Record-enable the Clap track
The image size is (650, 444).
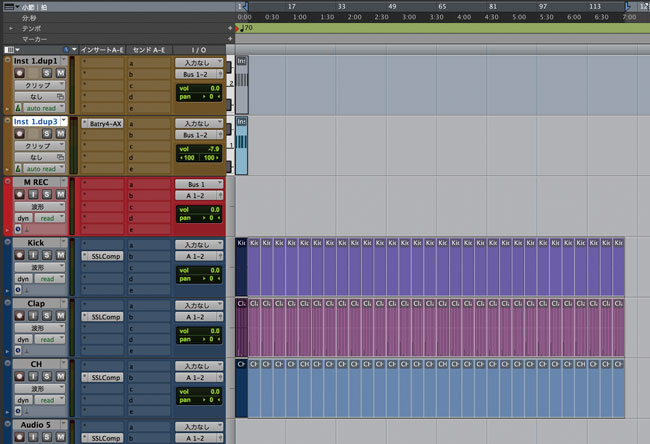pos(19,316)
